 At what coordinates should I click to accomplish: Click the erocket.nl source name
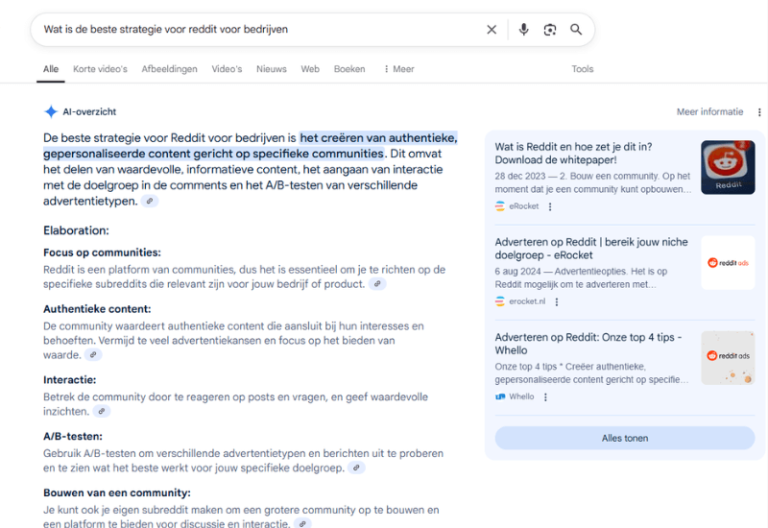point(527,301)
